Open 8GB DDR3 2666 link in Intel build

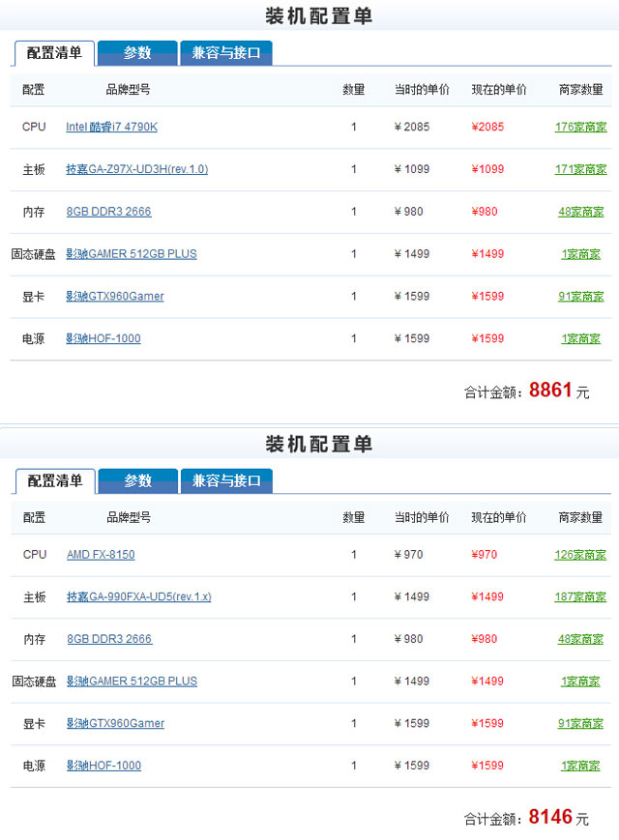click(x=108, y=212)
